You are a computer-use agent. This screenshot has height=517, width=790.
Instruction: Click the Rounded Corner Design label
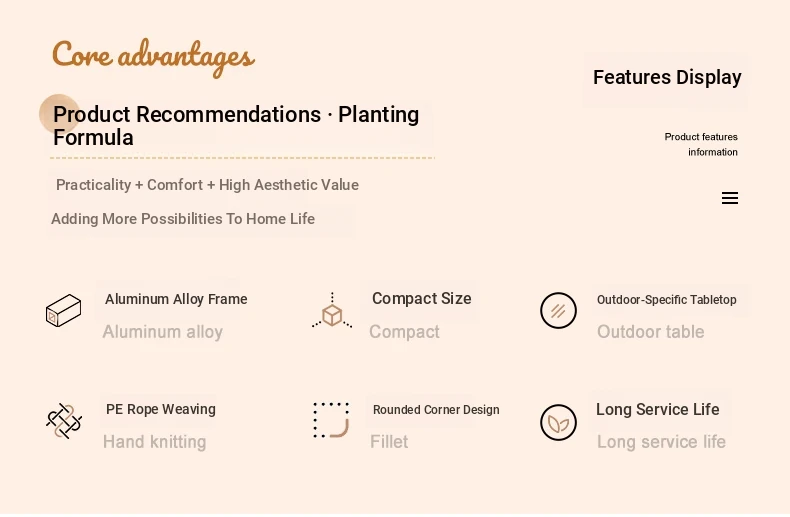436,410
